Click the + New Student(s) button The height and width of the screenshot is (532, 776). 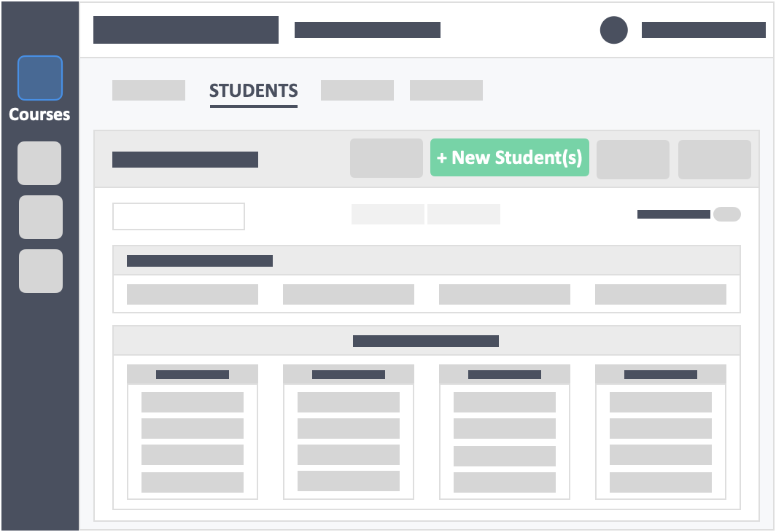[510, 157]
